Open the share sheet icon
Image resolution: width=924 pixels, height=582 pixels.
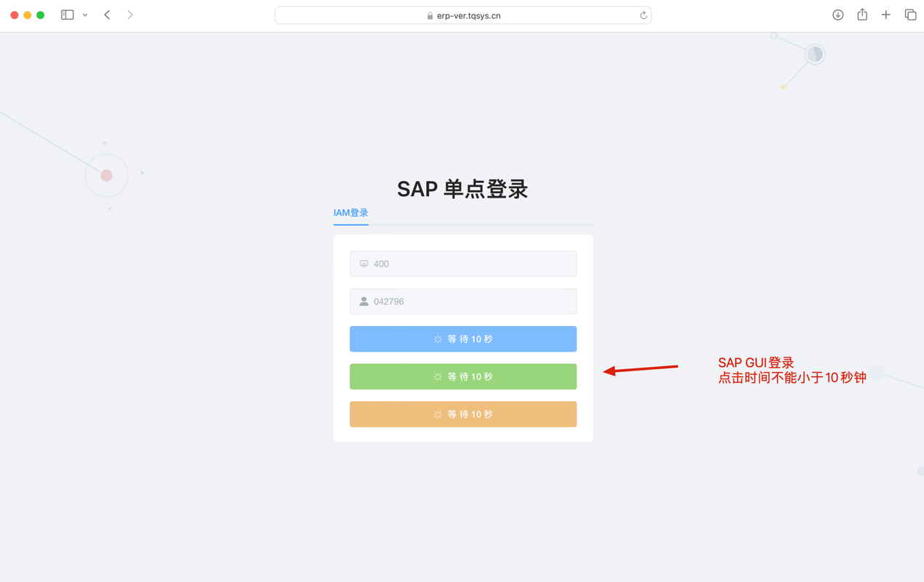862,15
